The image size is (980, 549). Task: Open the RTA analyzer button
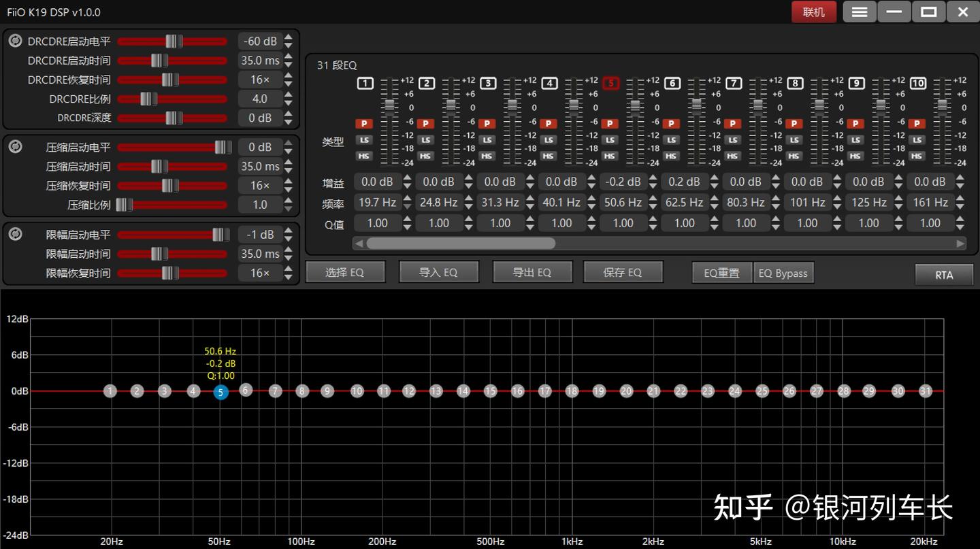[943, 275]
